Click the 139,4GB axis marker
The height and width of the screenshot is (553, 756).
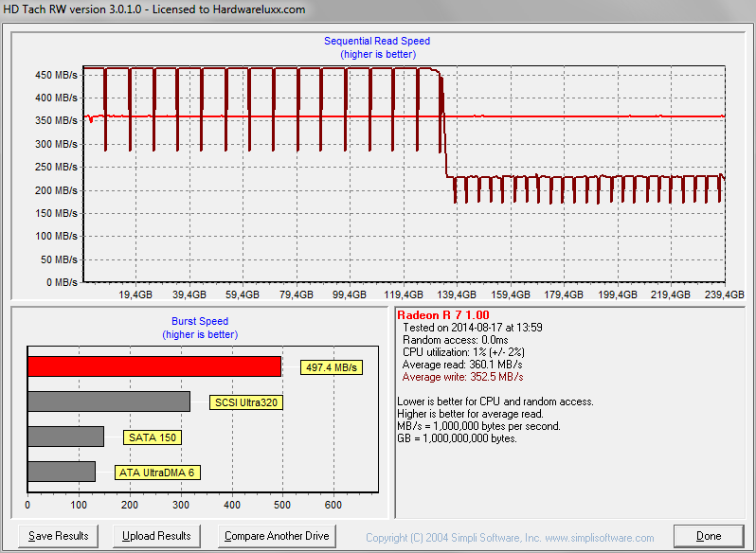click(x=456, y=294)
